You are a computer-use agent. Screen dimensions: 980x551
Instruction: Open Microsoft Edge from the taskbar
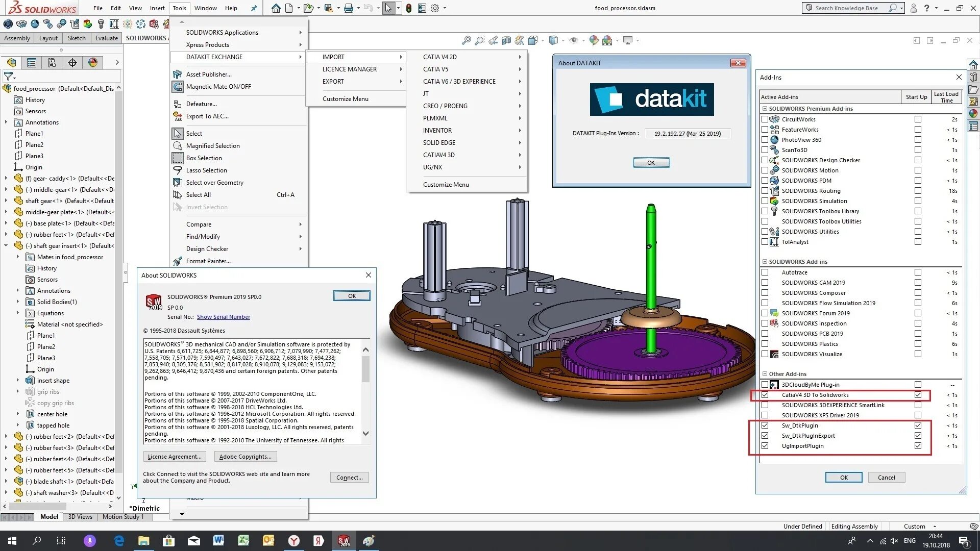click(x=118, y=541)
